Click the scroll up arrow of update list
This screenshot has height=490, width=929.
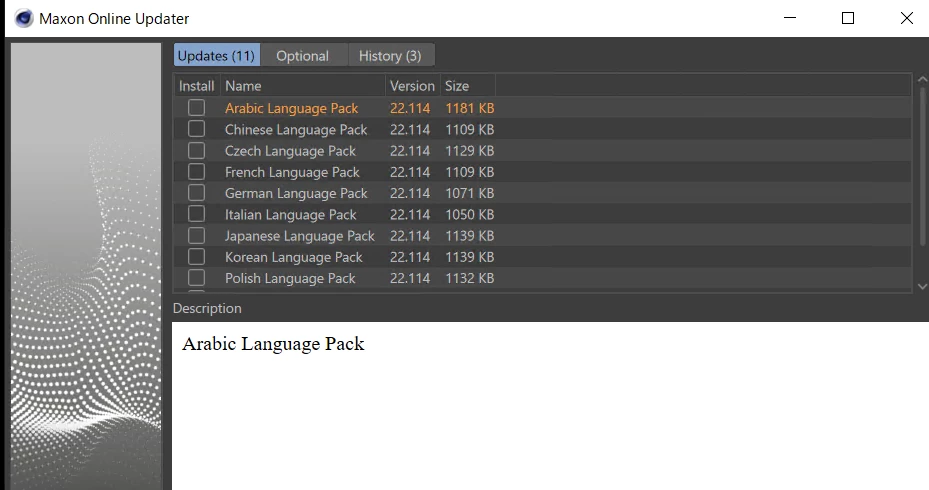pos(922,79)
